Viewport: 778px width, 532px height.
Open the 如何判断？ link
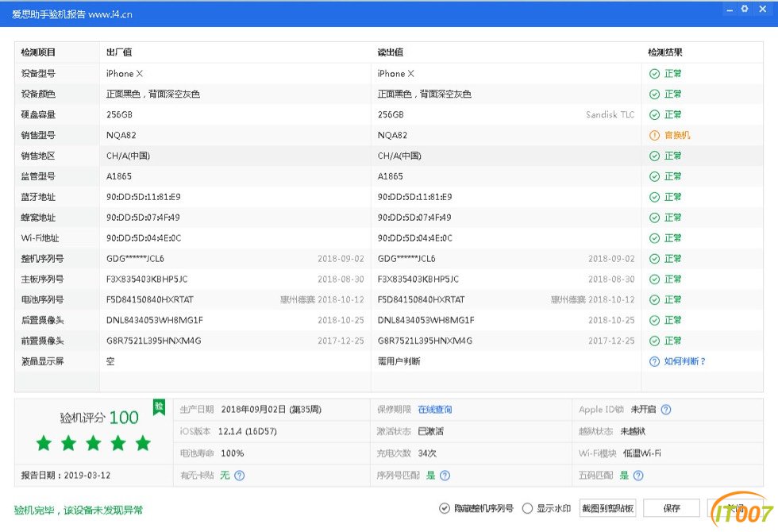click(684, 362)
